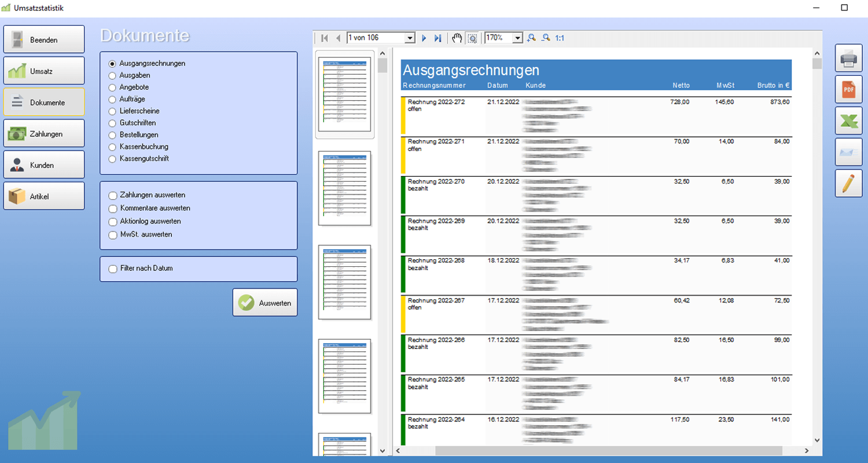Screen dimensions: 868x463
Task: Print the report with the printer icon
Action: [x=848, y=58]
